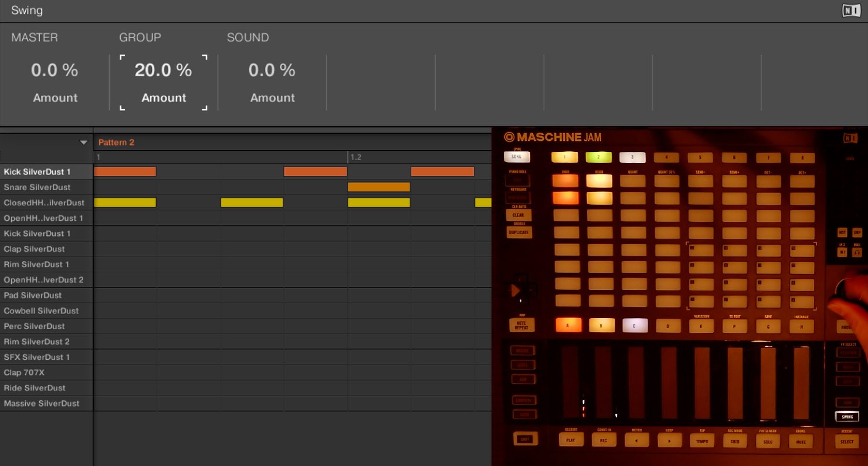Toggle the SOLO button on the controller
This screenshot has height=466, width=868.
[767, 441]
